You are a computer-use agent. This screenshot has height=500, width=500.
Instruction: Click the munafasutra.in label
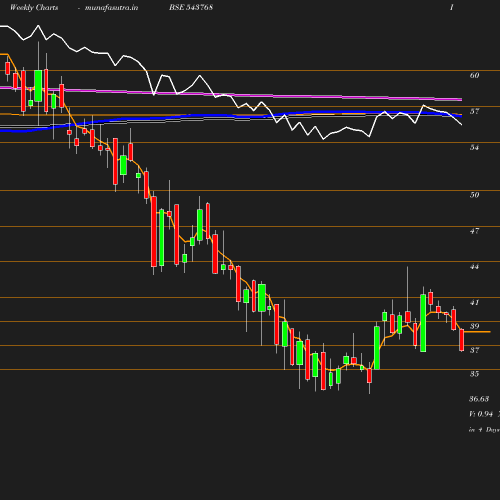111,7
